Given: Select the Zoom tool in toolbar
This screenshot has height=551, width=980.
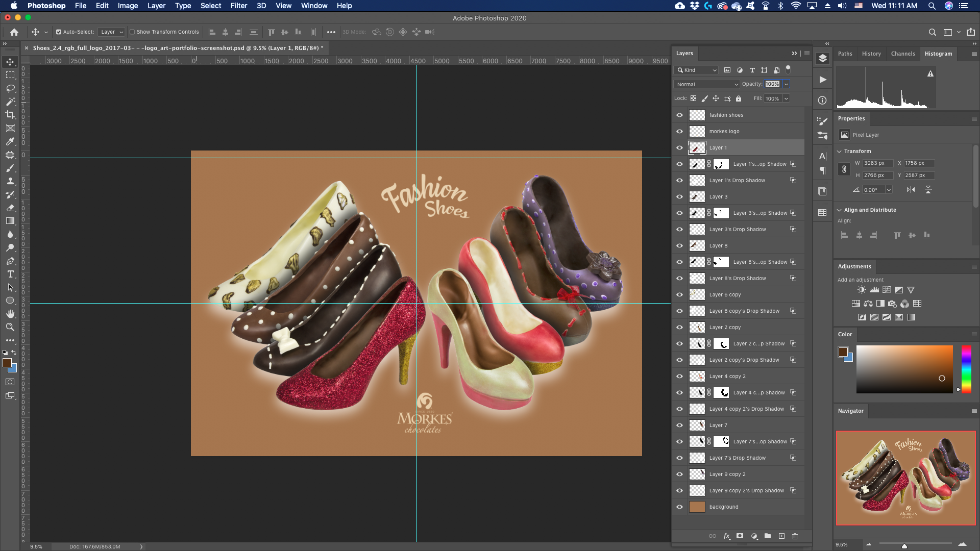Looking at the screenshot, I should point(10,327).
